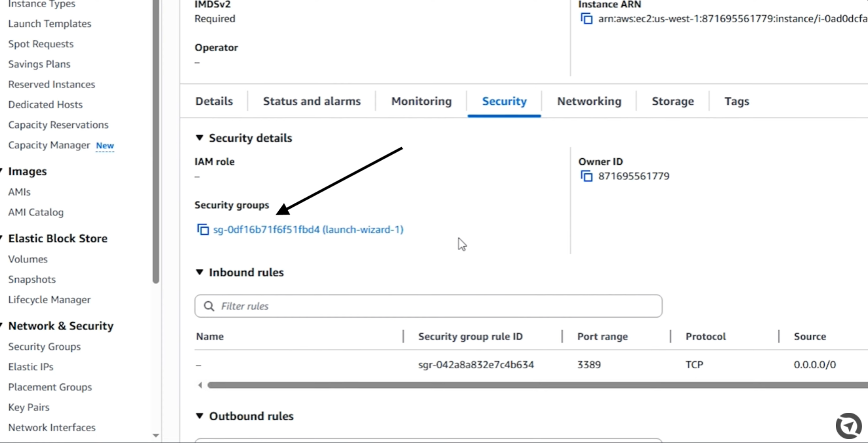Open the Storage tab
The image size is (868, 443).
(672, 101)
